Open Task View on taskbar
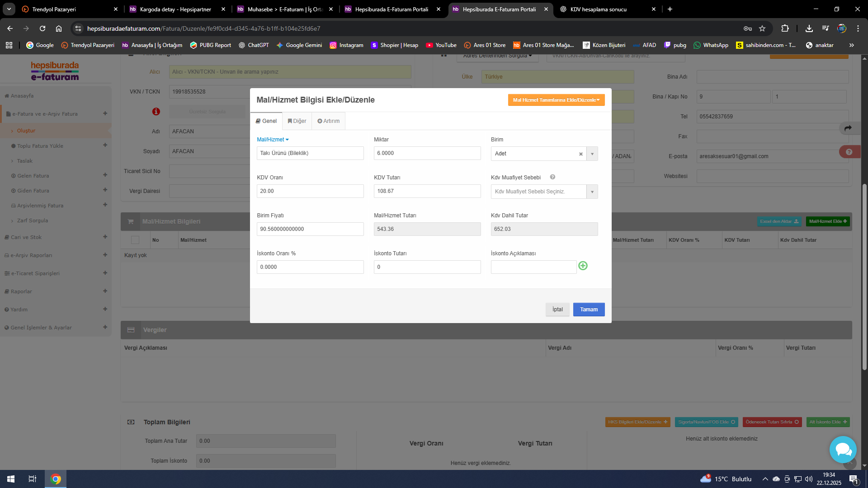Image resolution: width=868 pixels, height=488 pixels. (33, 479)
